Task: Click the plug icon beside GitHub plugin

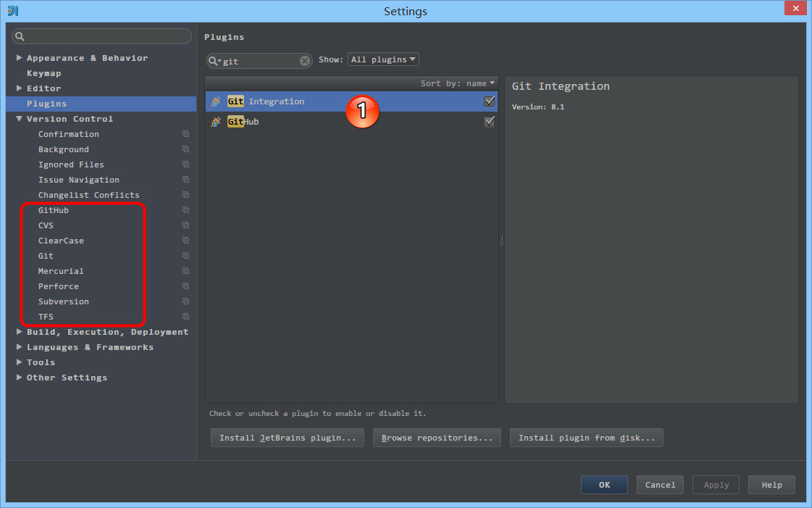Action: (216, 121)
